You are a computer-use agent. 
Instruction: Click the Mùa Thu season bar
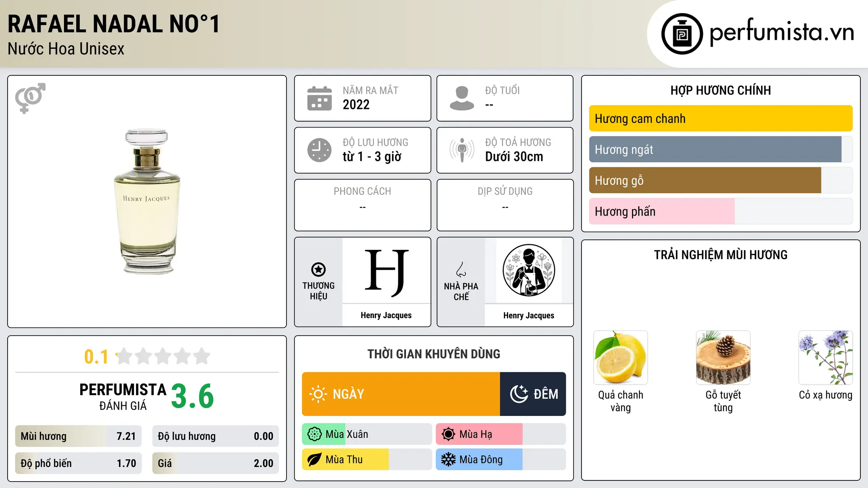point(367,460)
